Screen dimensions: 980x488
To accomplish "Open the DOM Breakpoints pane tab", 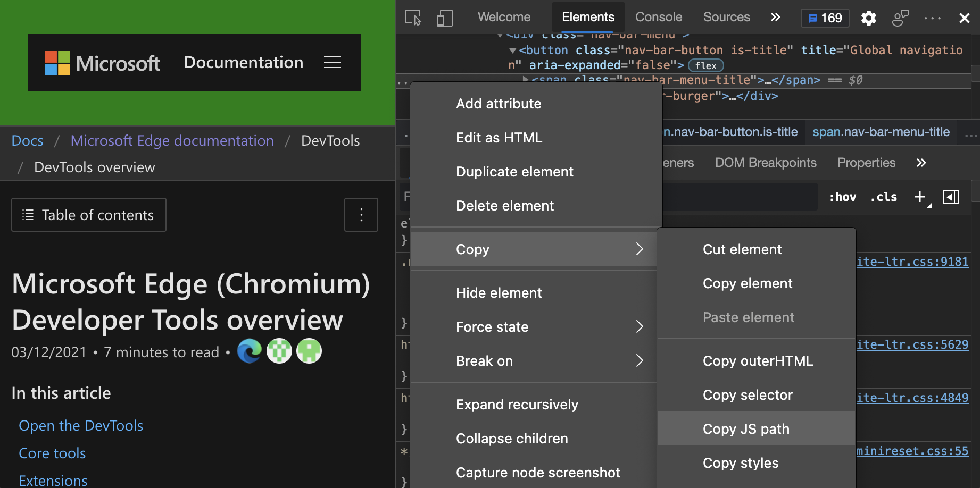I will coord(766,163).
